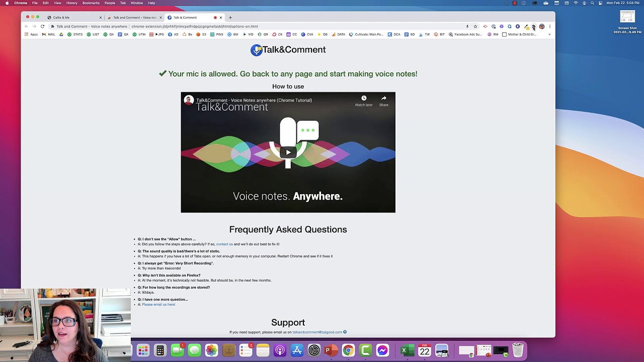Click the Talk&Comment logo at page top
The height and width of the screenshot is (362, 644).
point(288,50)
